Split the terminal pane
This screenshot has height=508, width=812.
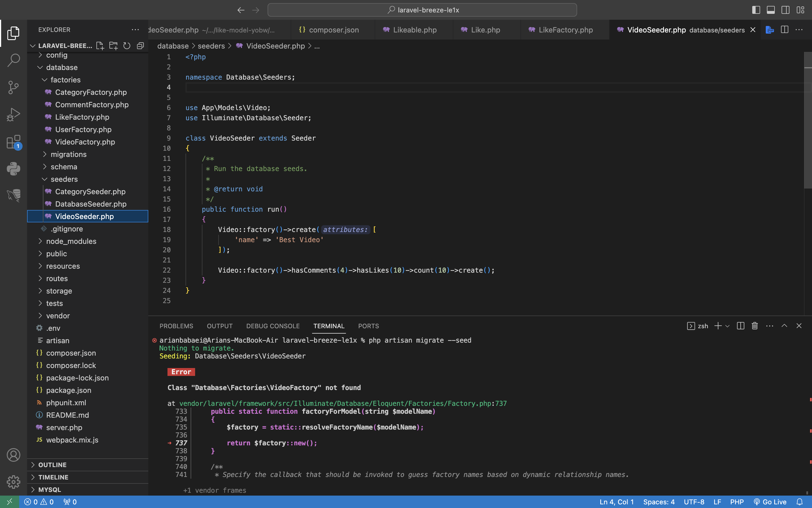click(x=741, y=326)
